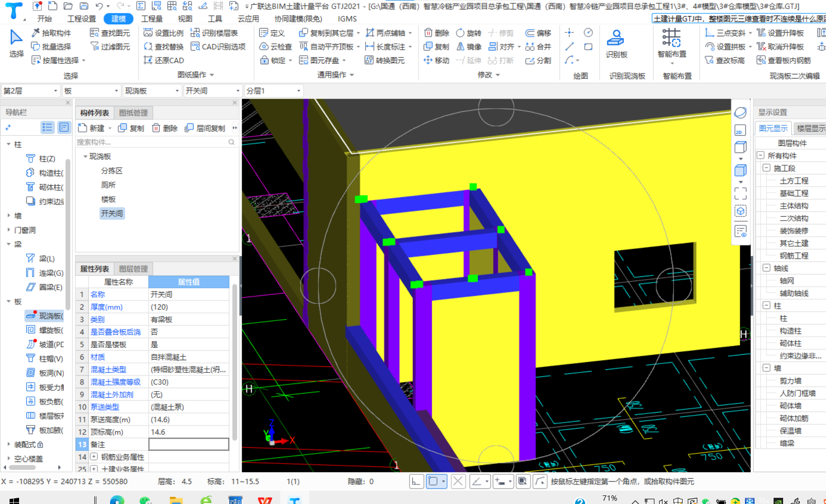Select the 移动 move tool
The image size is (826, 504).
point(437,60)
